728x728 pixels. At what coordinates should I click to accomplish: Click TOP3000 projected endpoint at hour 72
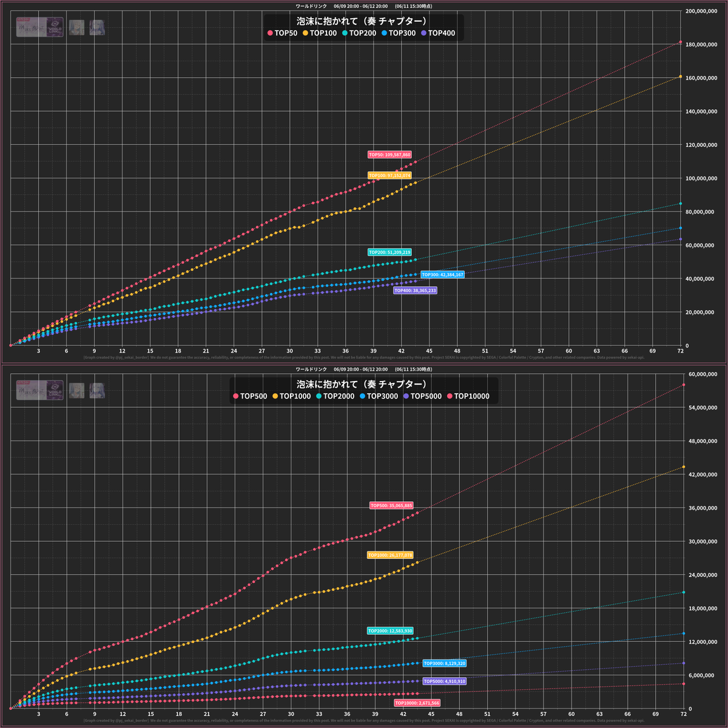[x=684, y=633]
